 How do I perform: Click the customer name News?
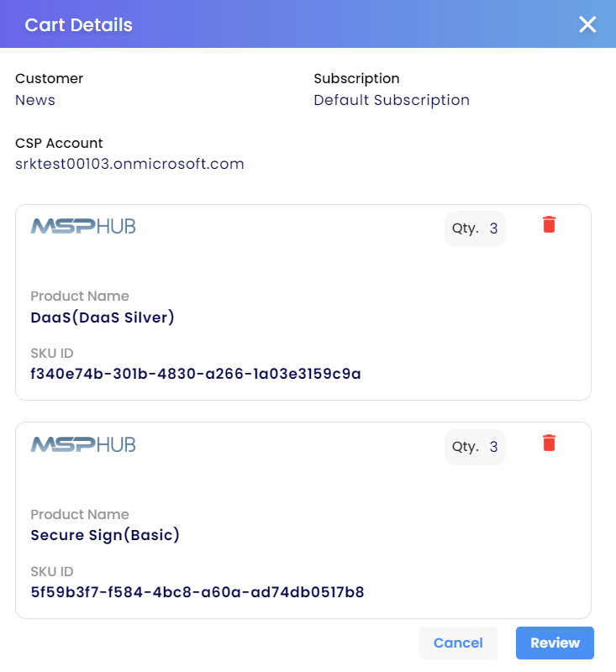pyautogui.click(x=35, y=100)
